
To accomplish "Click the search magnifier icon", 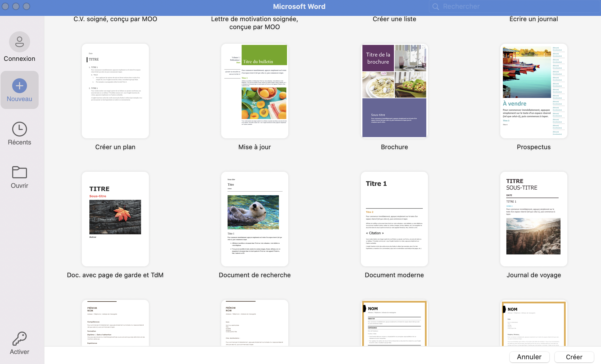I will tap(436, 7).
